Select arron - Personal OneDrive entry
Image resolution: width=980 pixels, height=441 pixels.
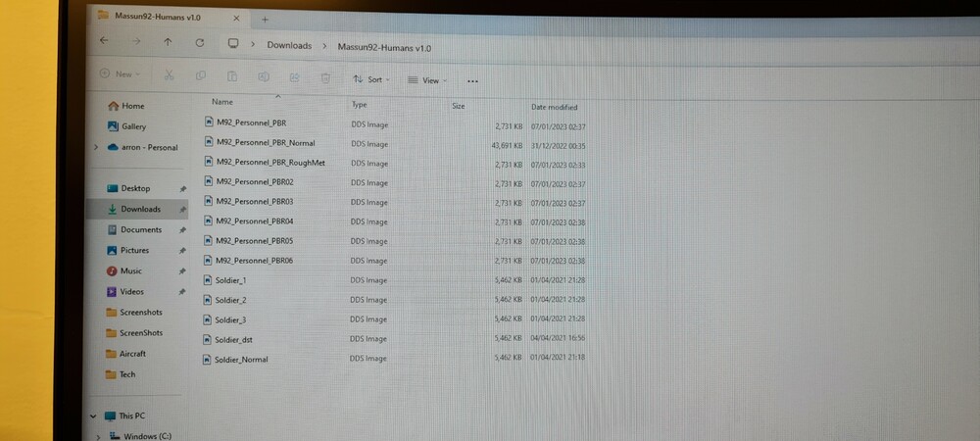tap(142, 147)
